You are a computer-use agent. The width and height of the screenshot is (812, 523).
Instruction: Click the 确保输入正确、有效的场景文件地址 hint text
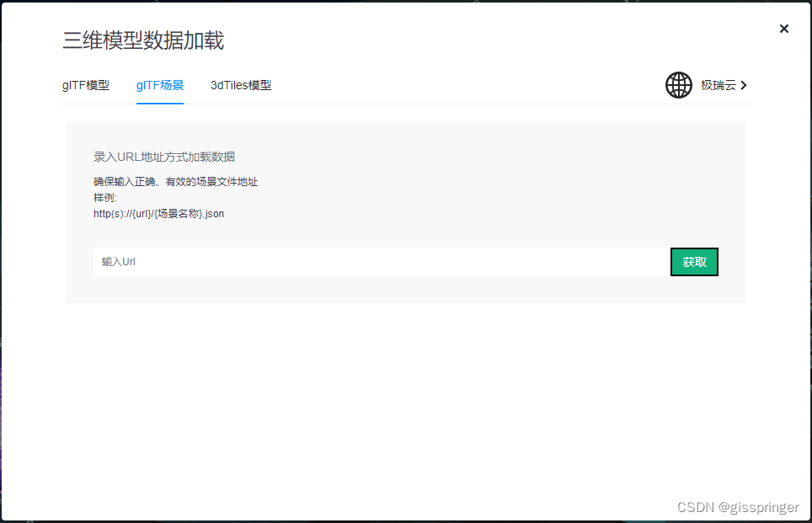click(x=175, y=182)
